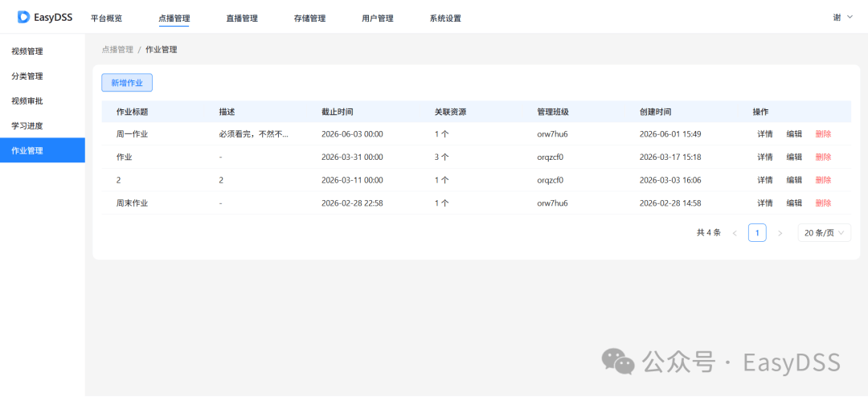The height and width of the screenshot is (397, 868).
Task: Click 编辑 on the 2026-03-31 deadline row
Action: pos(794,158)
